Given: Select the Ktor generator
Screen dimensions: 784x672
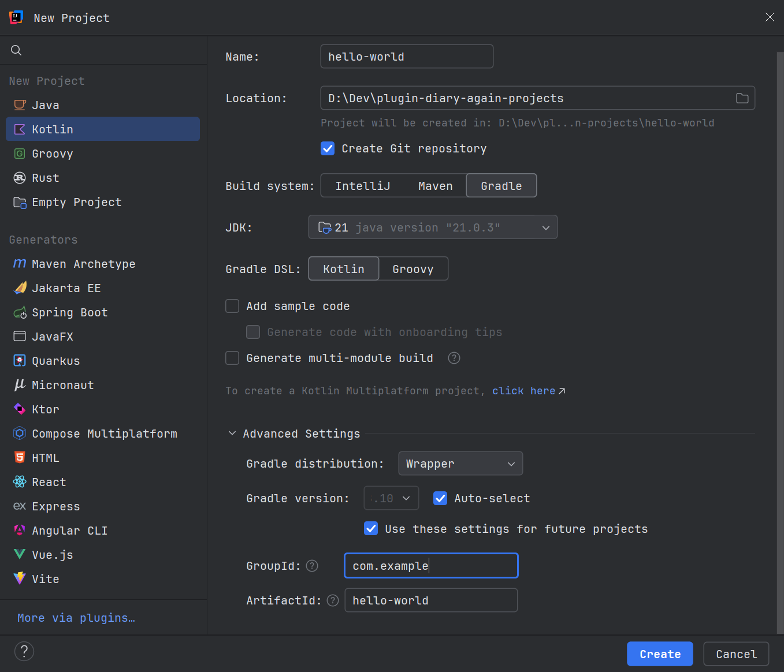Looking at the screenshot, I should [x=45, y=409].
